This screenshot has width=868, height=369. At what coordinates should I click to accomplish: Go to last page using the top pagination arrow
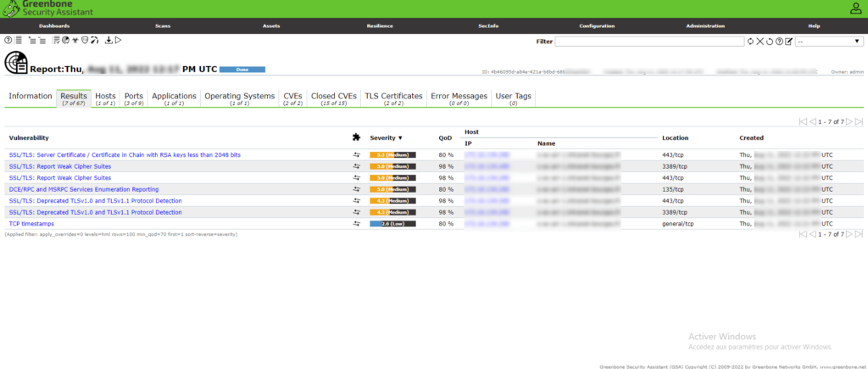(859, 122)
